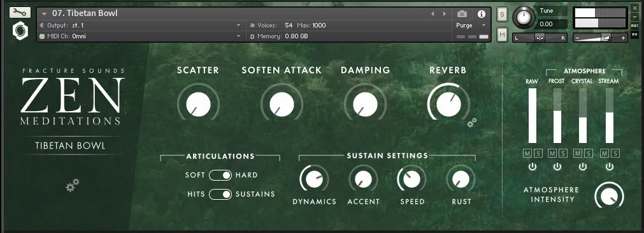Image resolution: width=644 pixels, height=233 pixels.
Task: Click the SCATTER knob
Action: point(198,104)
